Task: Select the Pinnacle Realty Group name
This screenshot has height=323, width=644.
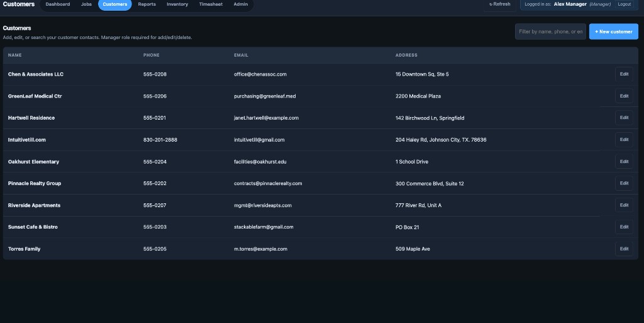Action: tap(35, 183)
